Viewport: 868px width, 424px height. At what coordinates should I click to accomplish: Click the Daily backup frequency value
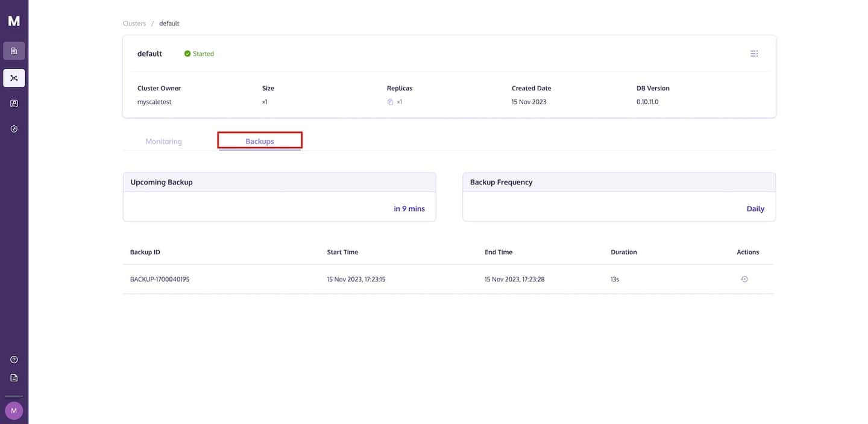click(x=755, y=208)
